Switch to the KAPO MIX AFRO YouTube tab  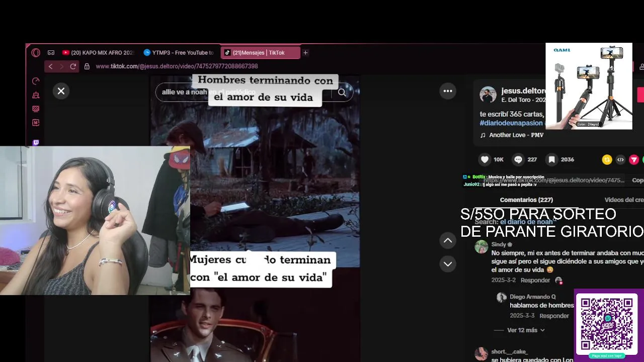click(x=99, y=53)
